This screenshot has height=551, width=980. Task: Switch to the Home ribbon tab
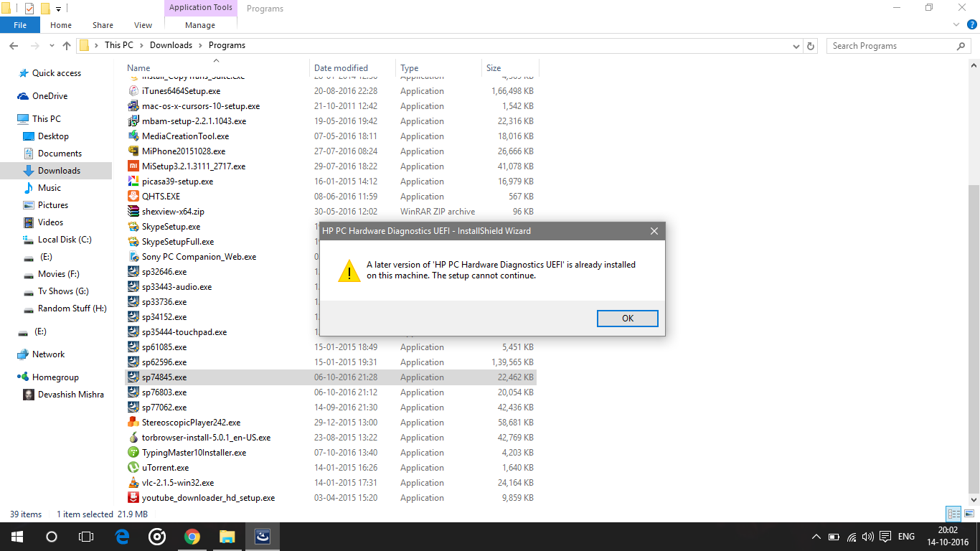(x=61, y=25)
